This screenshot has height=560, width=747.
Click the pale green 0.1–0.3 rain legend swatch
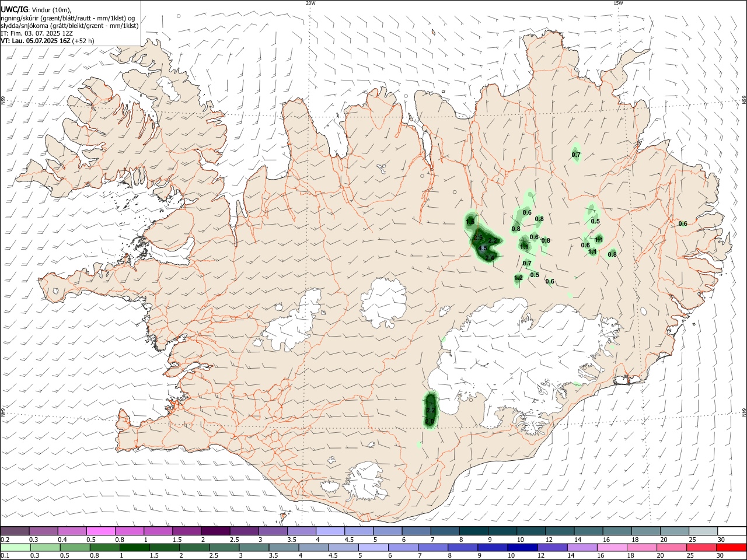click(x=16, y=547)
